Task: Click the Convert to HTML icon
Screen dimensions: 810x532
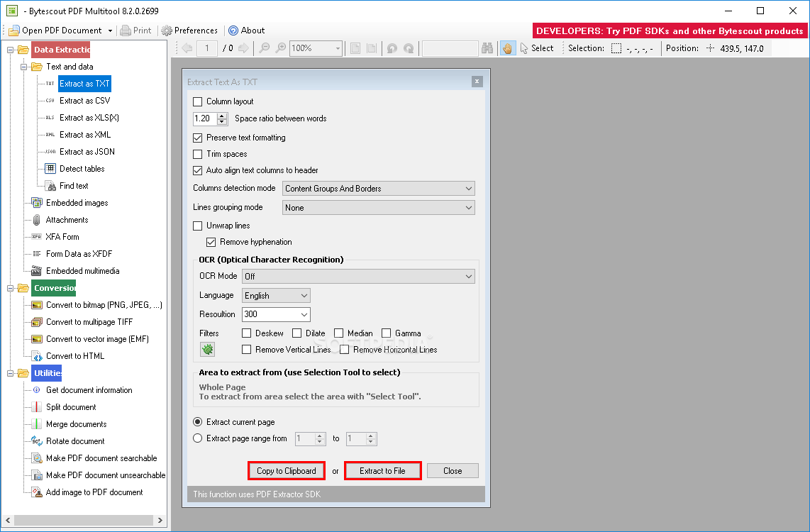Action: tap(37, 356)
